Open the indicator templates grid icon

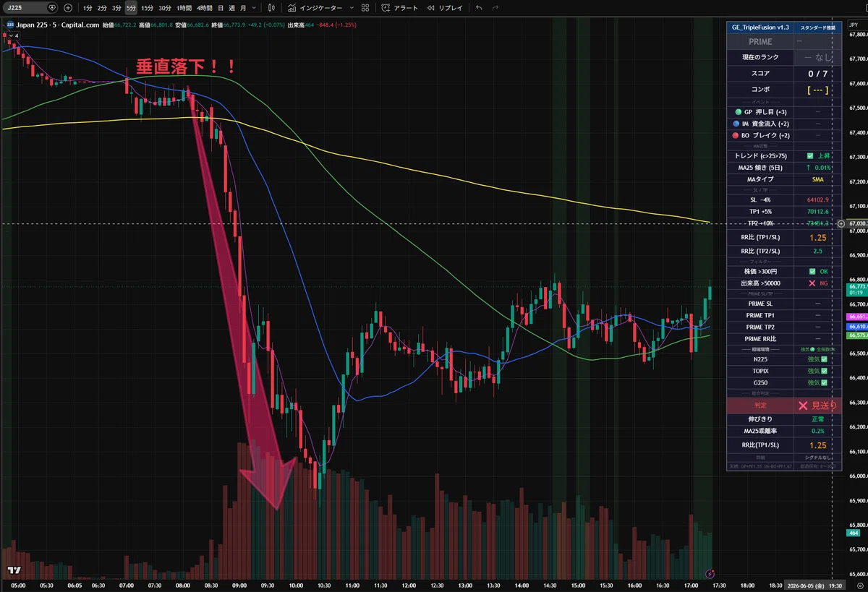click(x=367, y=8)
